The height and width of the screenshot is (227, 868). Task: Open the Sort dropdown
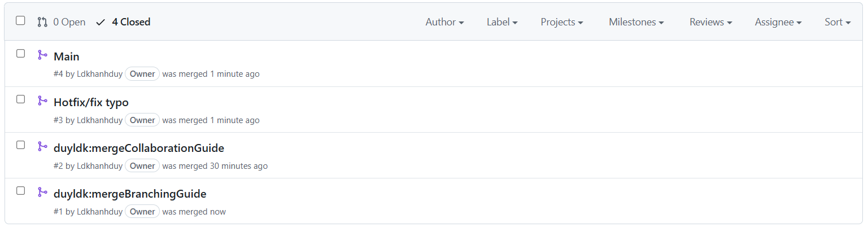pos(838,22)
